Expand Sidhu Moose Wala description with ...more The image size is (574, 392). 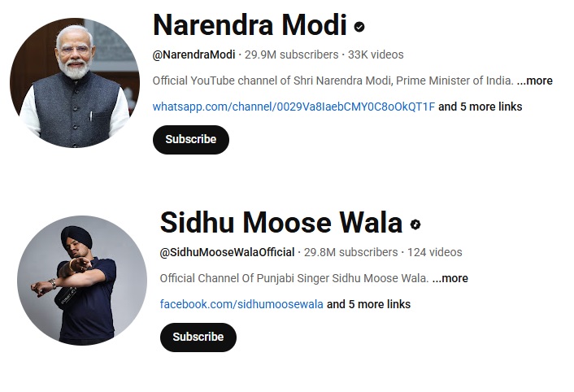[x=450, y=278]
